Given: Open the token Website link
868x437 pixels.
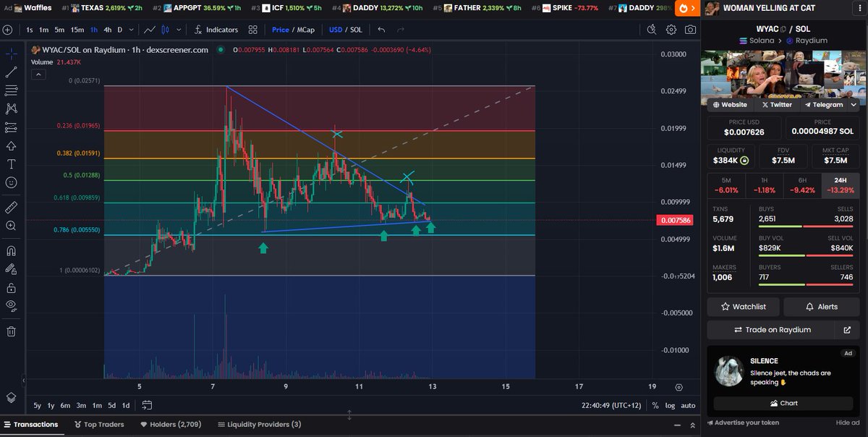Looking at the screenshot, I should 729,105.
